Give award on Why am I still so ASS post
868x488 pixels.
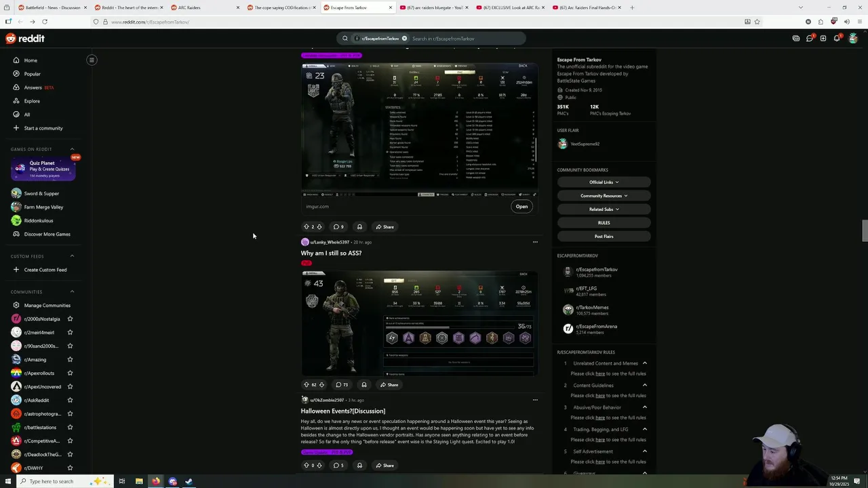pyautogui.click(x=364, y=385)
